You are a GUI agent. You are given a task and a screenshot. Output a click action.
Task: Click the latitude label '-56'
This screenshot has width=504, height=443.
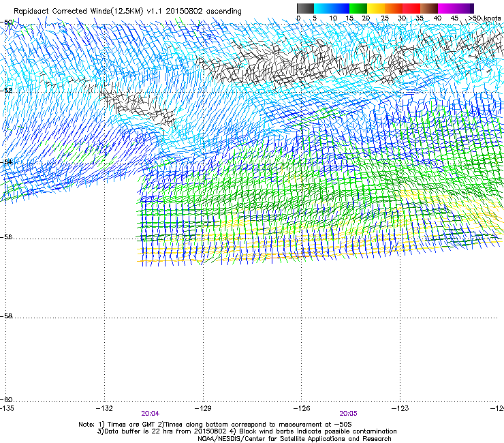(x=6, y=237)
